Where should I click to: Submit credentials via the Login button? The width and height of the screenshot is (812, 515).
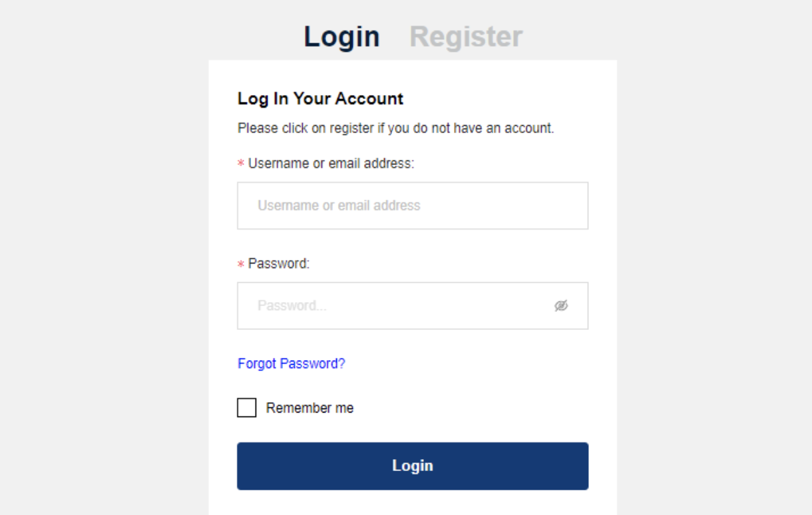click(413, 465)
